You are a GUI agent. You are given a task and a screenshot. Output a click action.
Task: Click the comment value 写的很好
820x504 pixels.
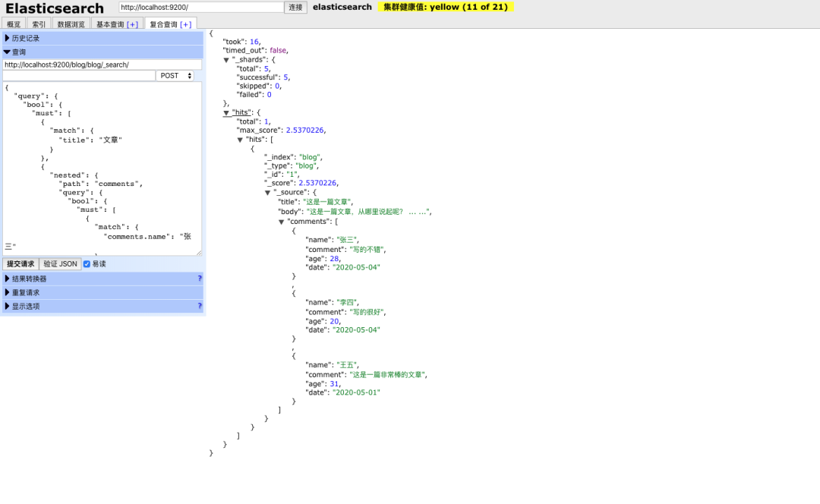pos(367,313)
